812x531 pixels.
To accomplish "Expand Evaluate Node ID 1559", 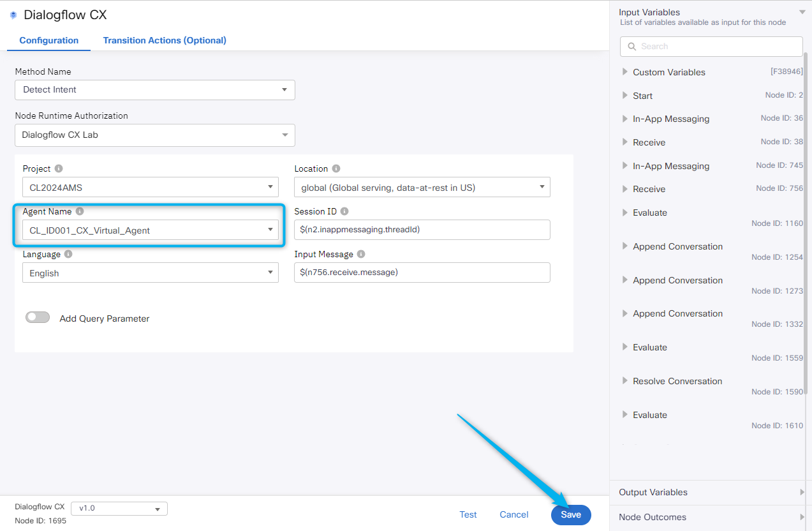I will 625,347.
